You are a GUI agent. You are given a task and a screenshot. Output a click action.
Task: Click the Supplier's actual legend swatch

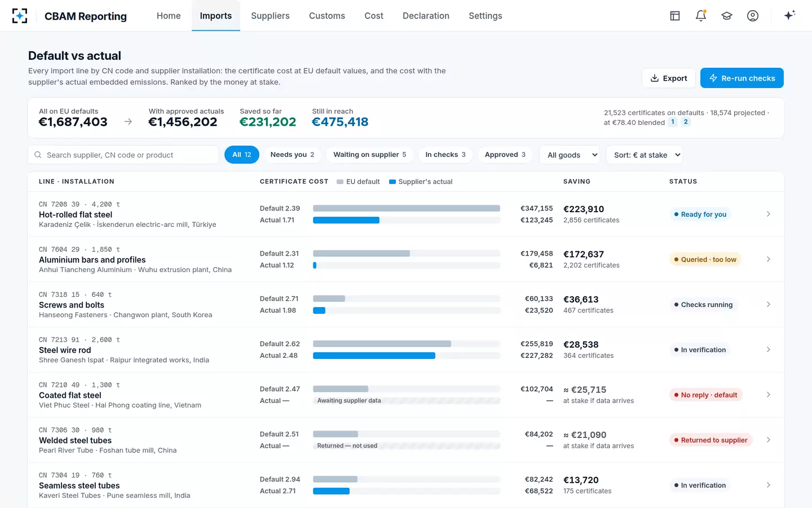[x=392, y=182]
